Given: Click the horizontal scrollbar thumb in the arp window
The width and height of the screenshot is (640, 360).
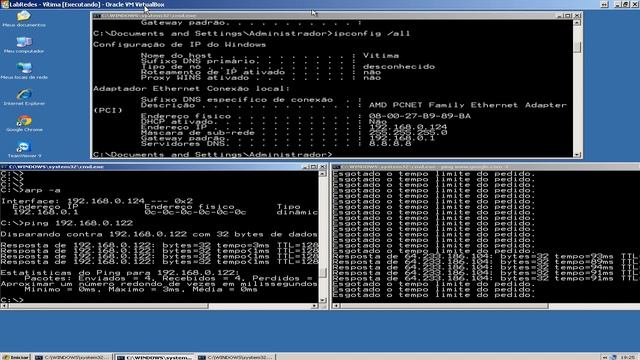Looking at the screenshot, I should [x=108, y=306].
